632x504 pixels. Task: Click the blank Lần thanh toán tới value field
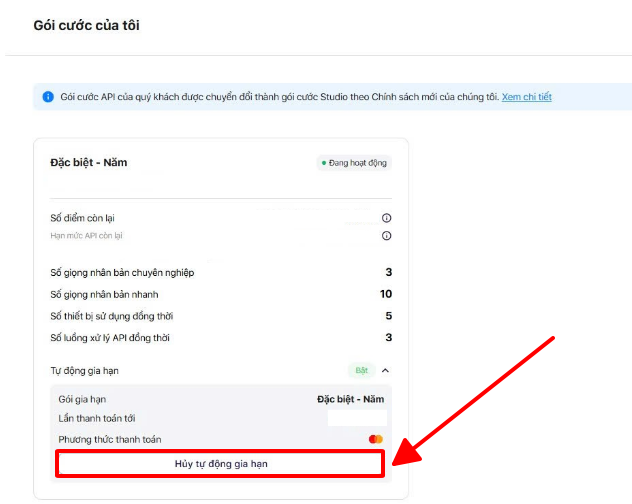click(x=356, y=418)
